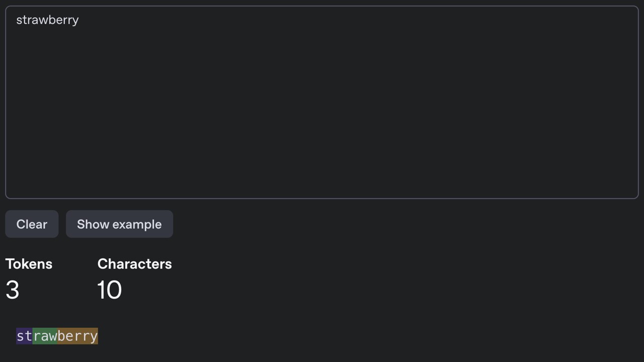Click the Clear button

pyautogui.click(x=32, y=224)
